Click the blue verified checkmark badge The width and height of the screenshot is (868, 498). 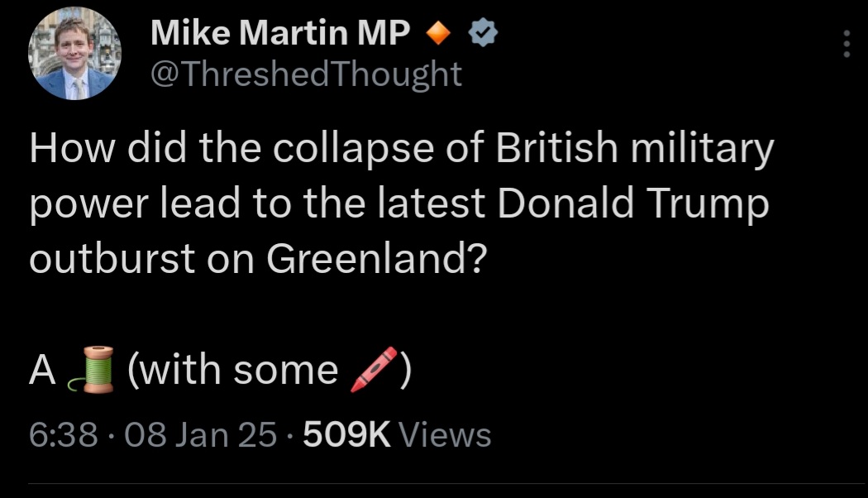(481, 34)
